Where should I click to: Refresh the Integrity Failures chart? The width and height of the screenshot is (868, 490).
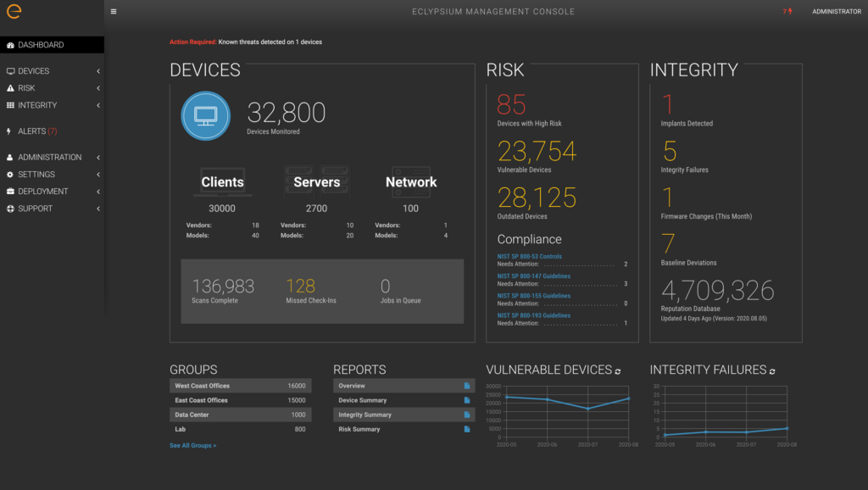click(x=772, y=371)
